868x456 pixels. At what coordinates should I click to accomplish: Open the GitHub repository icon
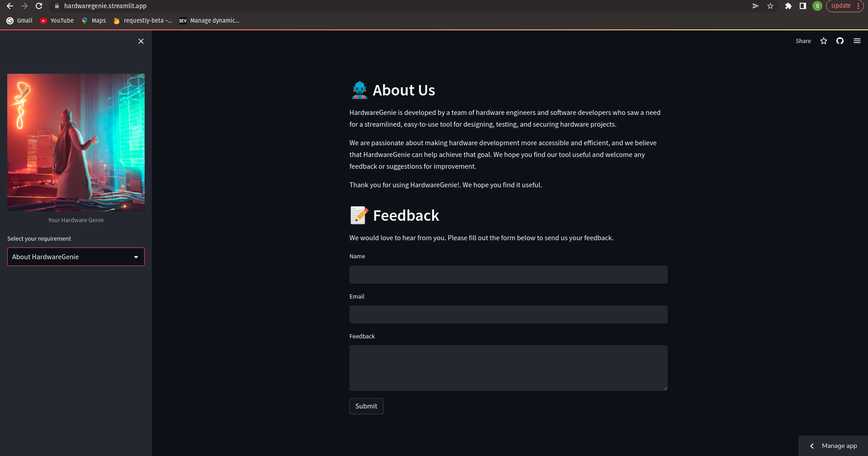tap(840, 41)
